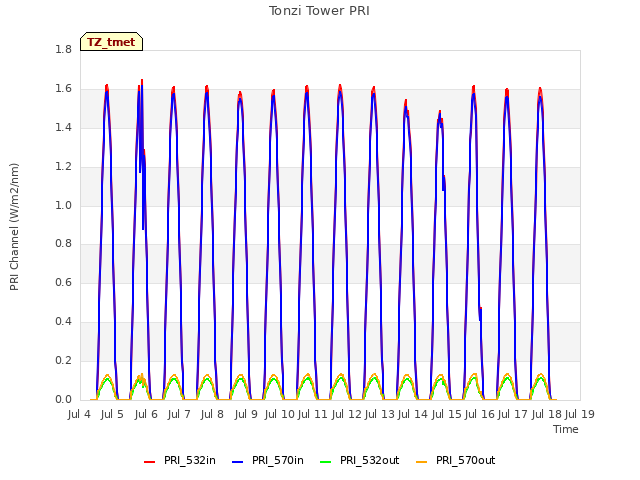Click the Jul 6 x-axis tick label
The width and height of the screenshot is (640, 480).
[x=146, y=414]
